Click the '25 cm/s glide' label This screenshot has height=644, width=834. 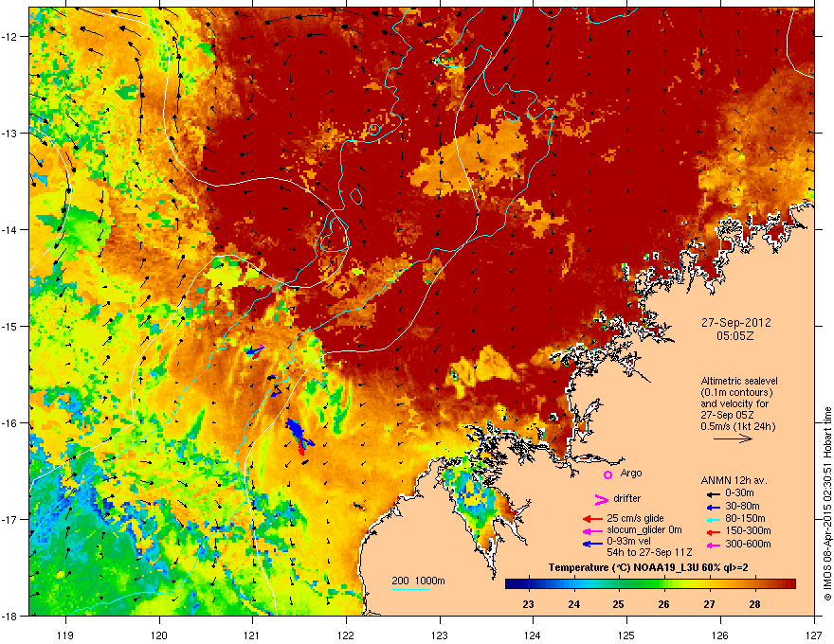(635, 518)
